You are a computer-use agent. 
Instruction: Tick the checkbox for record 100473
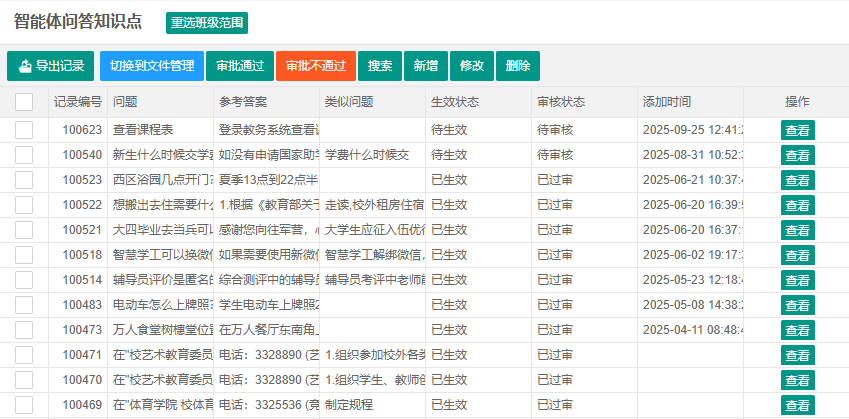pyautogui.click(x=24, y=330)
